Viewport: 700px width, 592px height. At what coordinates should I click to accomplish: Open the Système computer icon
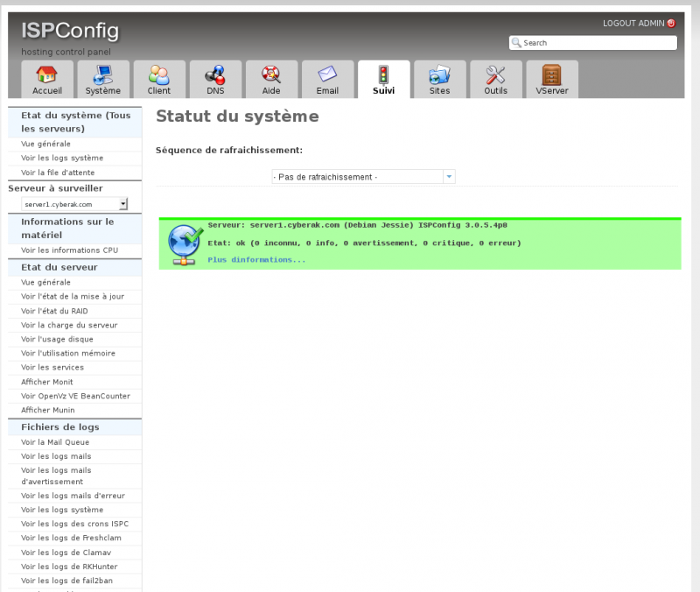(103, 74)
